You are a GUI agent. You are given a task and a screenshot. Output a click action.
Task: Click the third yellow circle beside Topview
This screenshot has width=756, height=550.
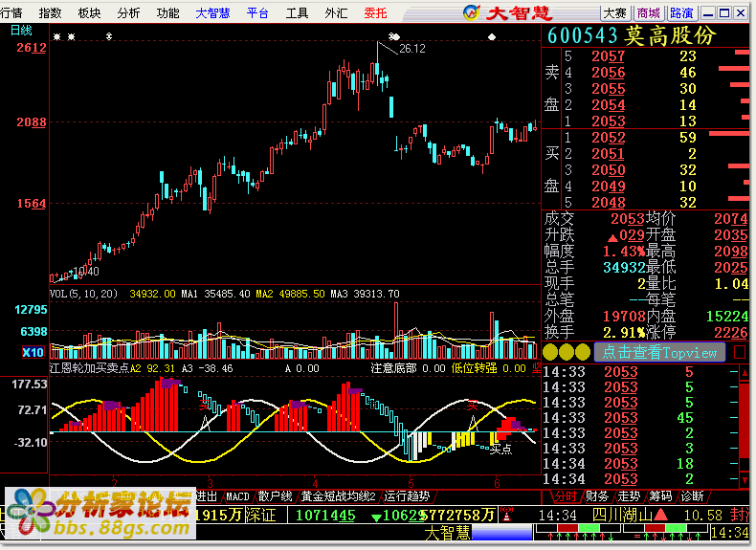pos(583,352)
